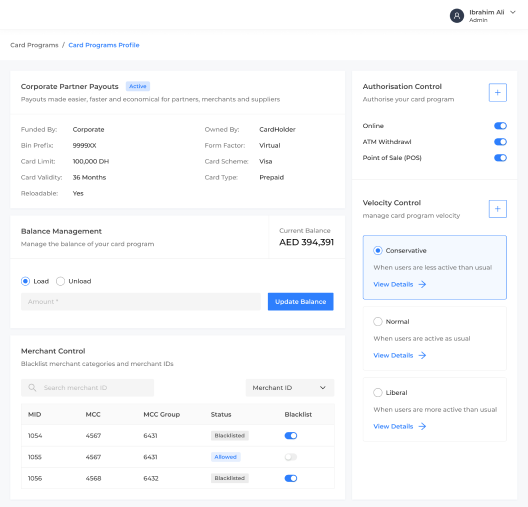Open the Merchant ID dropdown
This screenshot has width=528, height=507.
click(x=290, y=388)
